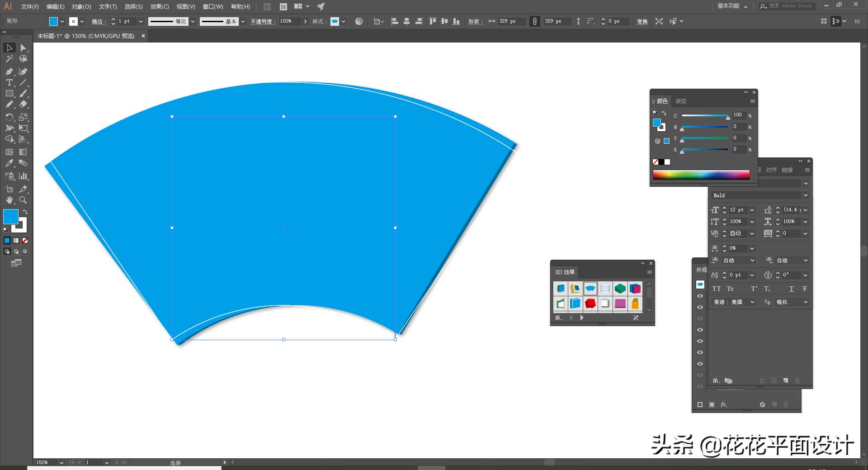Click the Rotate tool

click(x=9, y=117)
